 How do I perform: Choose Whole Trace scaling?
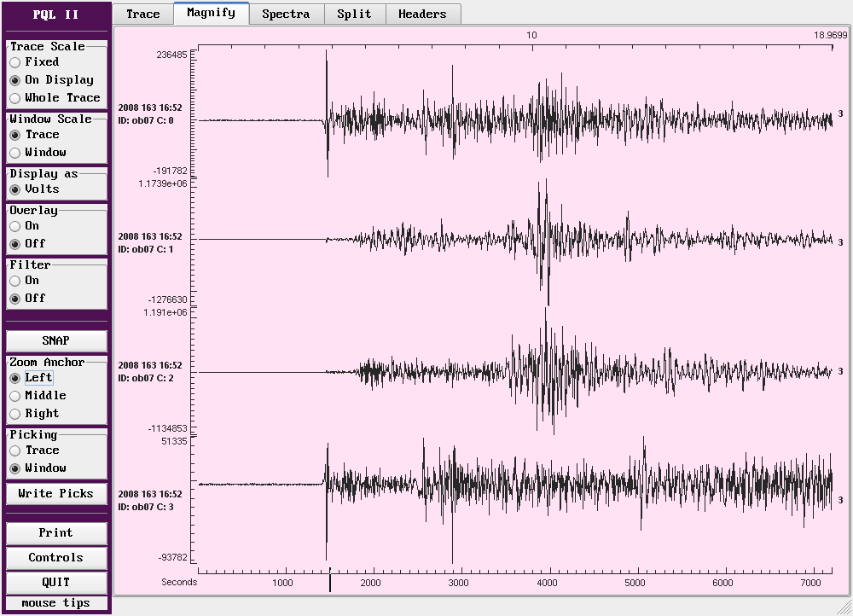click(15, 98)
